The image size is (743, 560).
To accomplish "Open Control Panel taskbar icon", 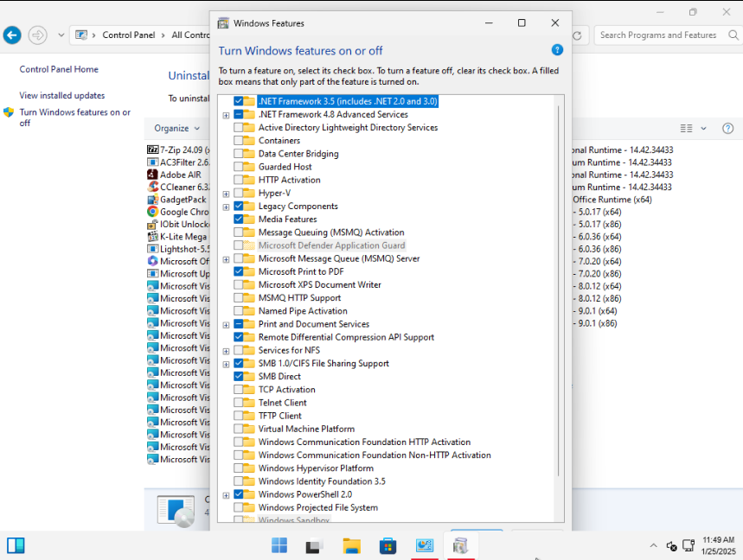I will tap(424, 545).
